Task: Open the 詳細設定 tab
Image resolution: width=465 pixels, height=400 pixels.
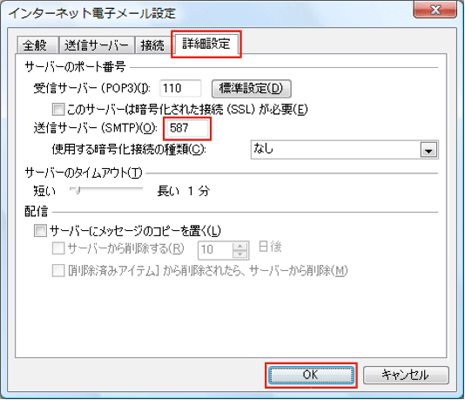Action: (x=206, y=44)
